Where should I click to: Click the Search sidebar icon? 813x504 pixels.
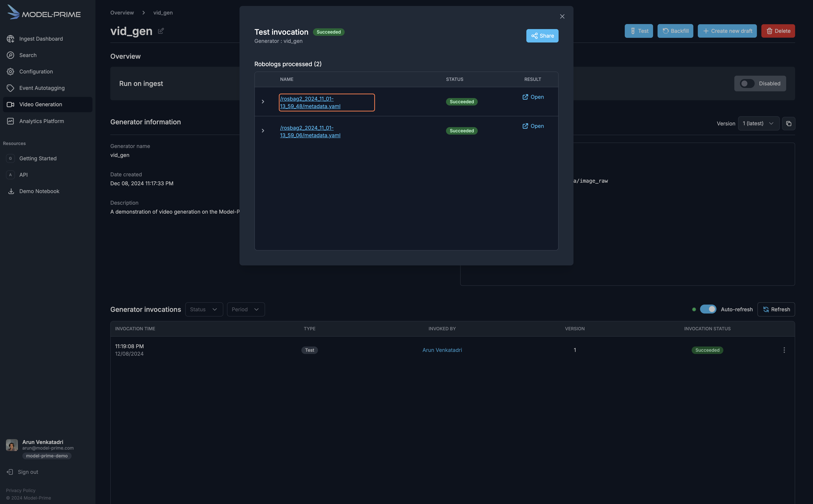point(11,55)
